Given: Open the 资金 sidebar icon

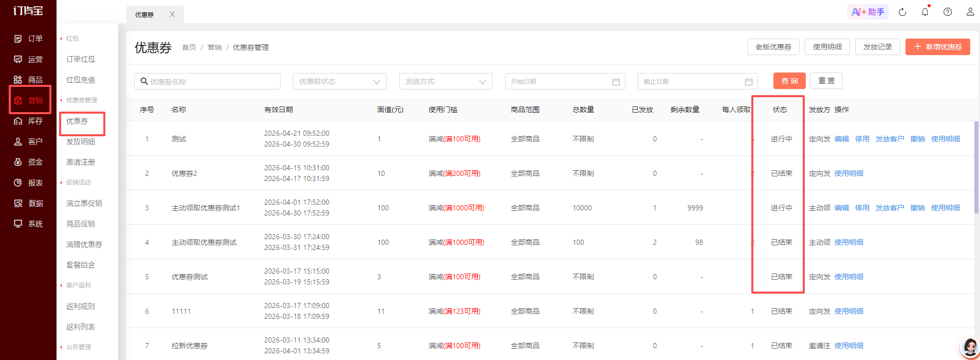Looking at the screenshot, I should pyautogui.click(x=18, y=162).
